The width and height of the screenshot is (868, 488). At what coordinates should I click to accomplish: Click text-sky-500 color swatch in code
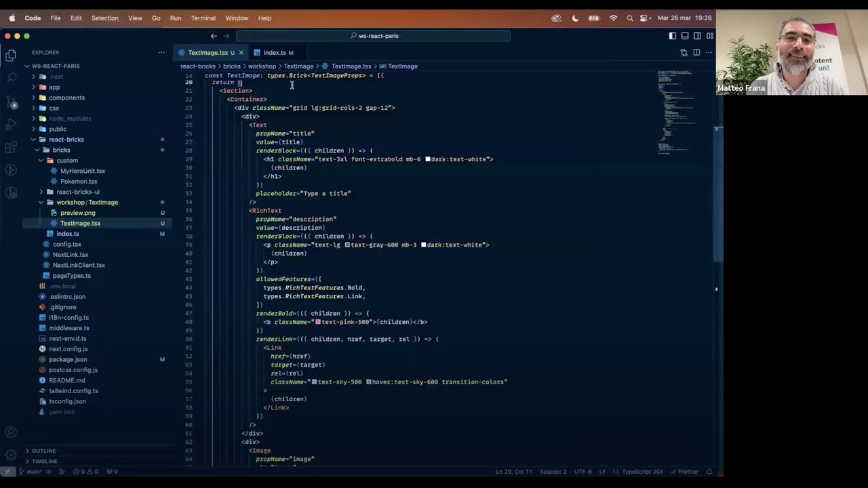coord(314,382)
